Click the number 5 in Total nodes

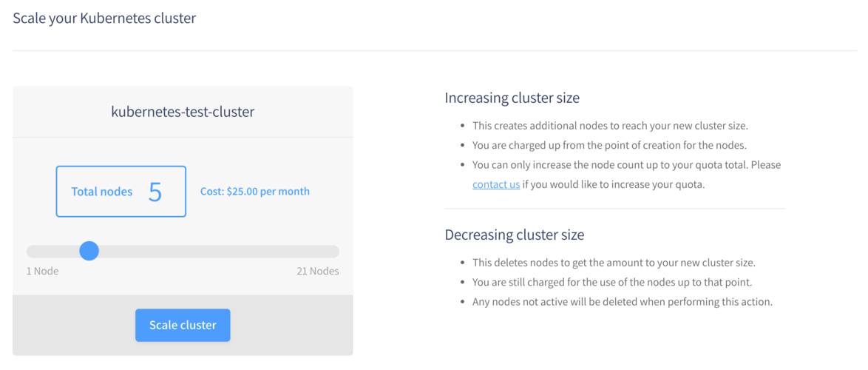(155, 192)
